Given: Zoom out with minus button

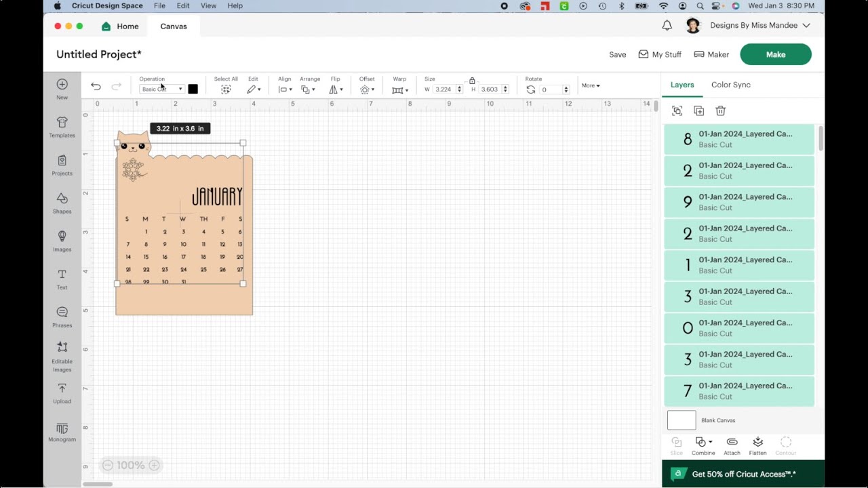Looking at the screenshot, I should point(107,465).
